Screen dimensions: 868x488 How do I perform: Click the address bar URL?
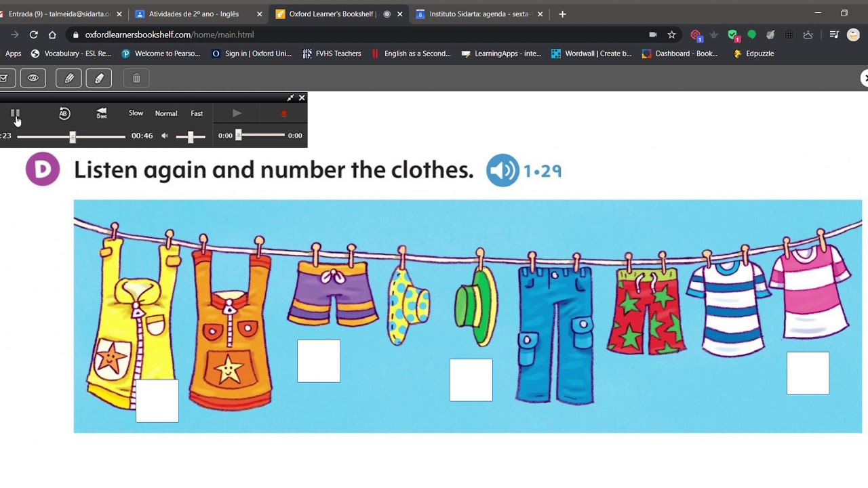click(x=169, y=35)
